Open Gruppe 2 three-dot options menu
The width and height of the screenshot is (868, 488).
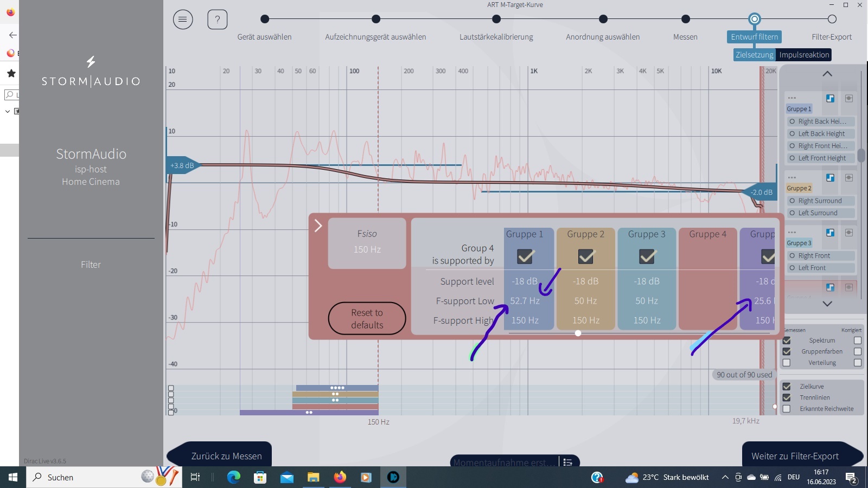click(792, 177)
